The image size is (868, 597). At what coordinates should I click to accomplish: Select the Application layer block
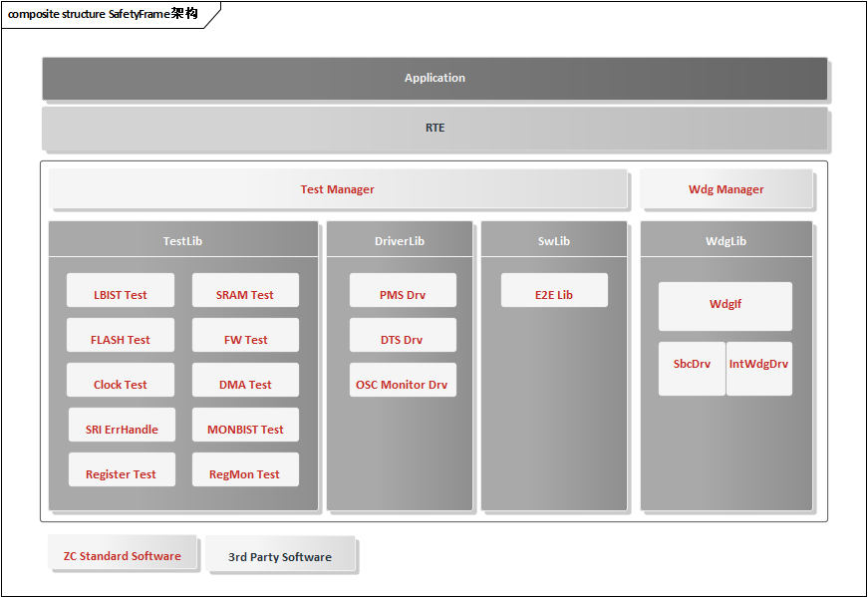click(x=434, y=78)
